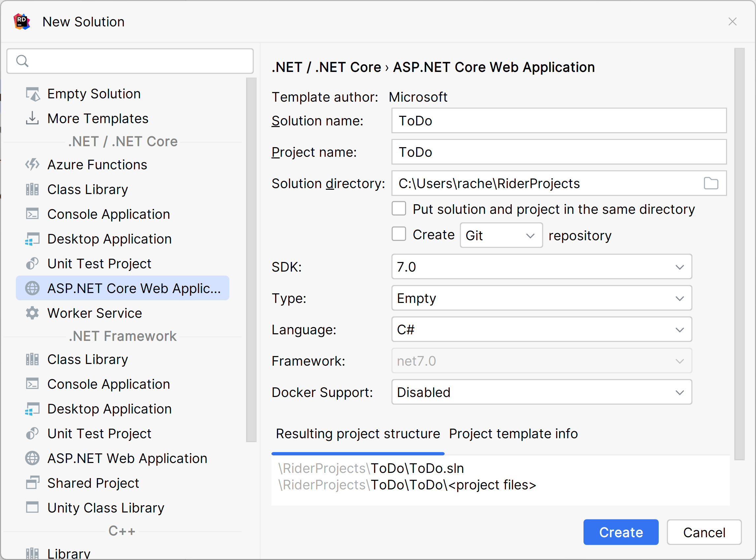
Task: Enable putting solution and project in same directory
Action: point(399,209)
